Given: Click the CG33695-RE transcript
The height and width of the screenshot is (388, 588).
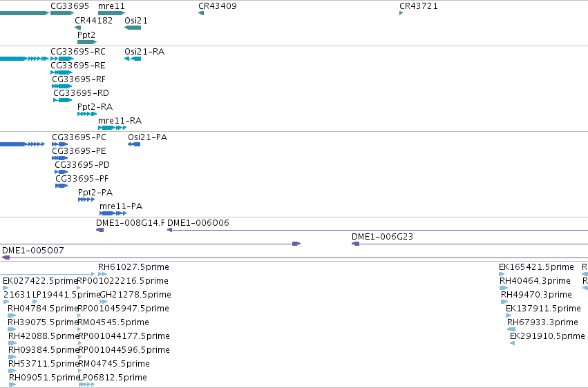Looking at the screenshot, I should click(61, 72).
